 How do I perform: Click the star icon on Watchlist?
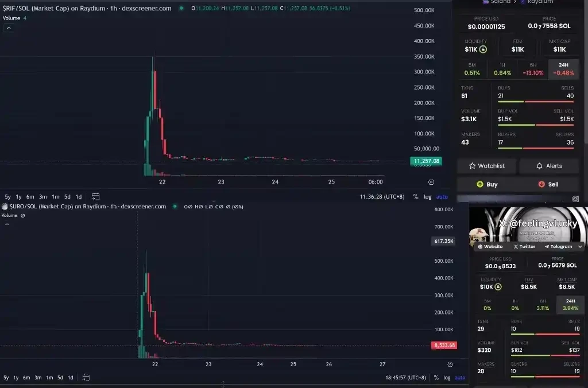[472, 166]
